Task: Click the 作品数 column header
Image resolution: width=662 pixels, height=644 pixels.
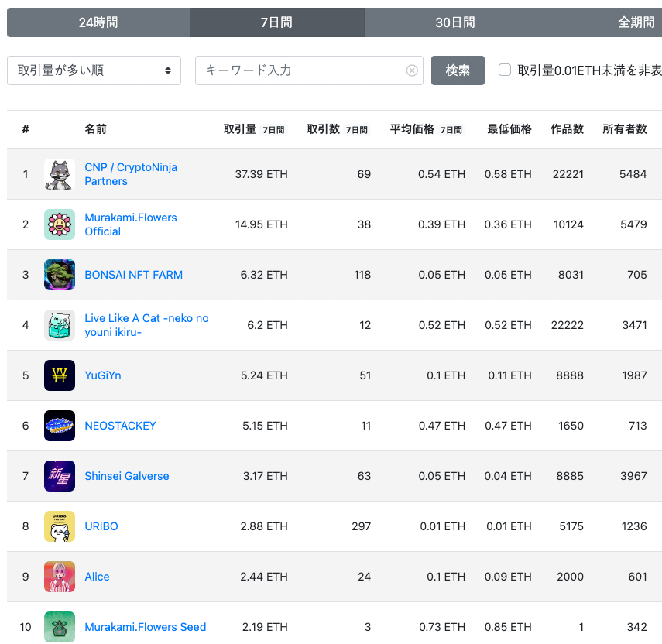Action: point(567,129)
